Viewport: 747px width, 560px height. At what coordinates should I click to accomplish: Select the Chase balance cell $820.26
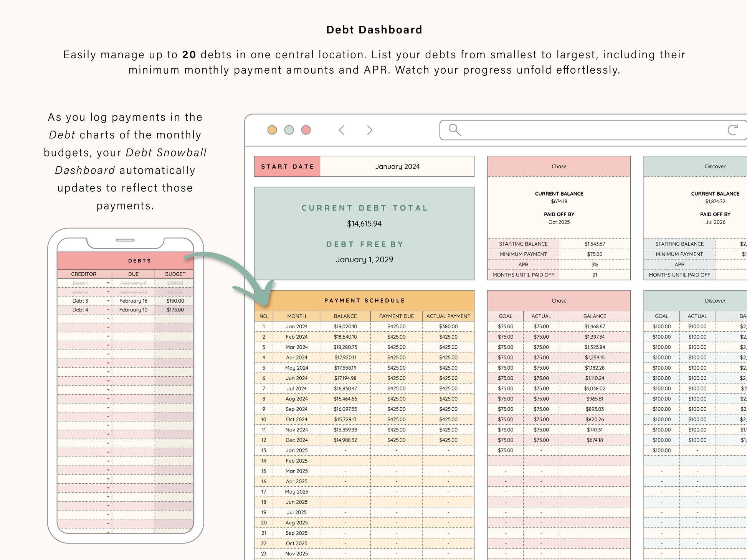pos(595,420)
